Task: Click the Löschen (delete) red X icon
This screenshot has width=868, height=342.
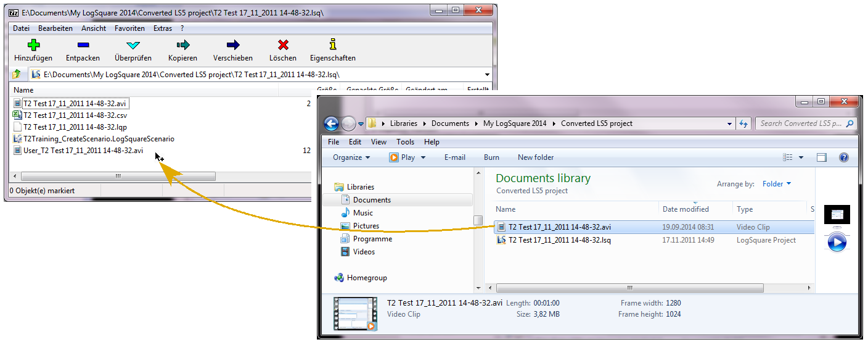Action: (x=283, y=45)
